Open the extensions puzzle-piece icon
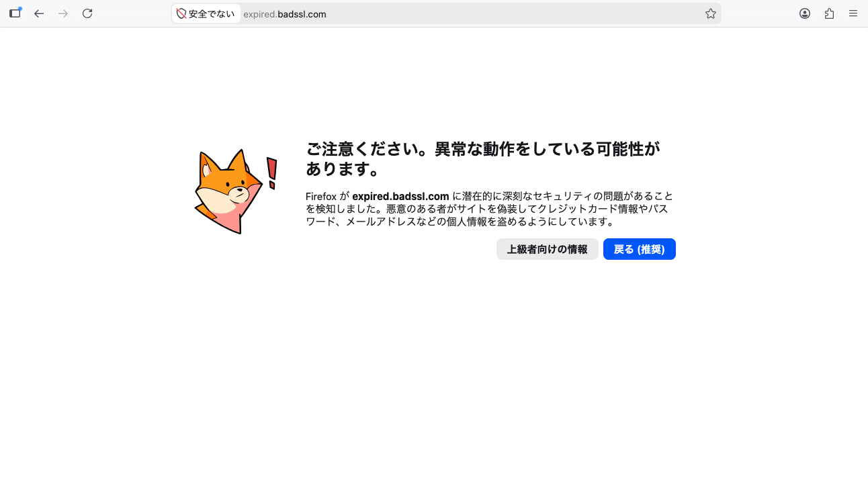The width and height of the screenshot is (868, 484). tap(829, 13)
